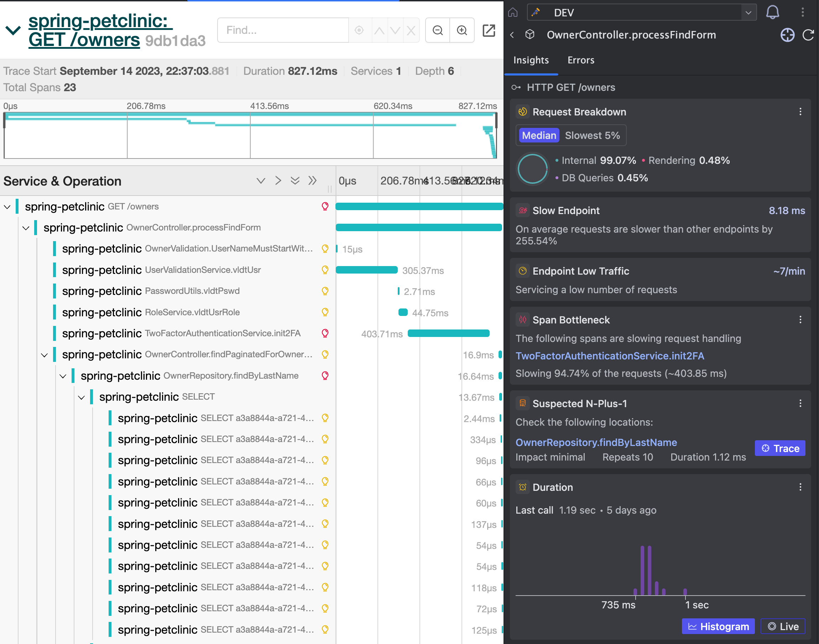Switch Duration view to Histogram
819x644 pixels.
coord(718,626)
